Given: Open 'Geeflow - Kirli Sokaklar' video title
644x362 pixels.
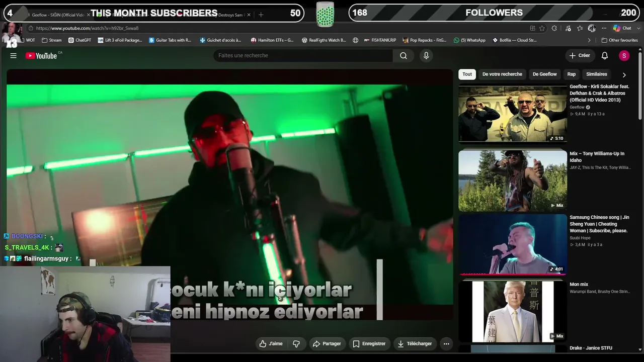Looking at the screenshot, I should point(599,94).
